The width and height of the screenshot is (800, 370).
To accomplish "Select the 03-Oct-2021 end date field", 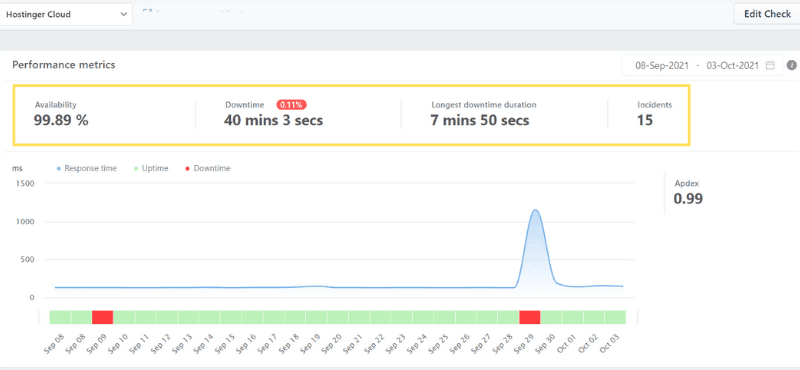I will coord(733,65).
